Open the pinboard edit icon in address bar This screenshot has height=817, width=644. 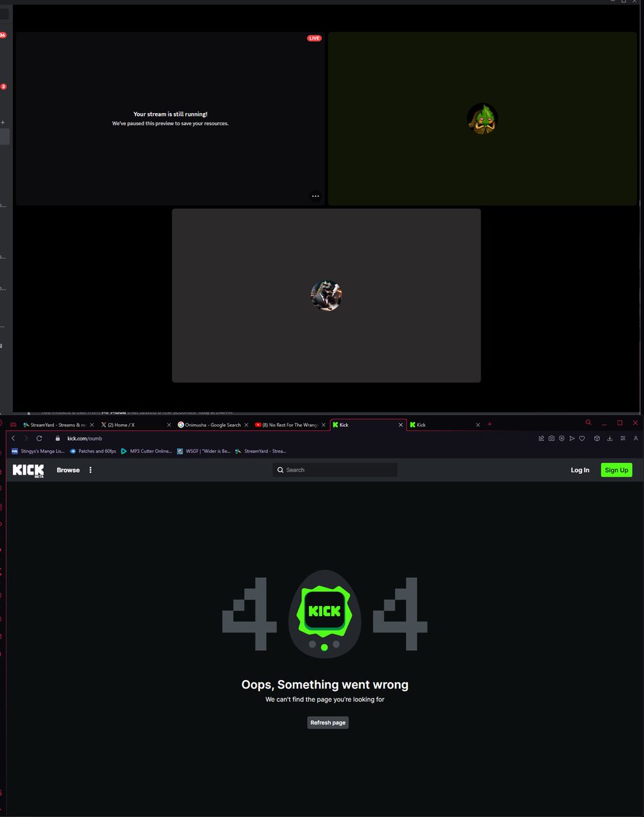coord(541,438)
